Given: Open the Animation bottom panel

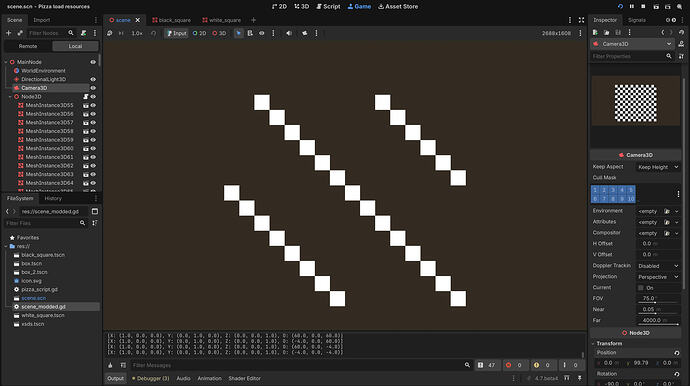Looking at the screenshot, I should coord(209,379).
